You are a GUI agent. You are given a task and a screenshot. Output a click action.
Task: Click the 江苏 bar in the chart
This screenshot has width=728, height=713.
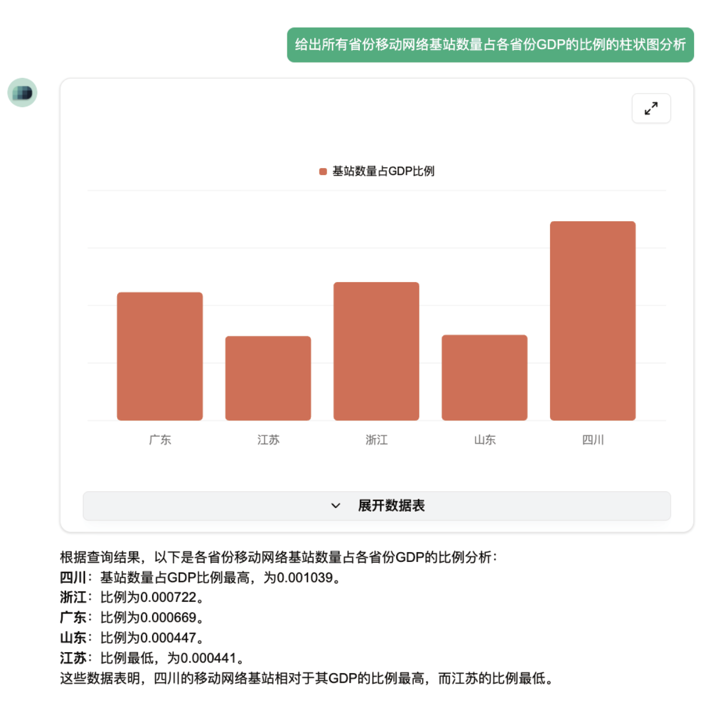click(268, 378)
